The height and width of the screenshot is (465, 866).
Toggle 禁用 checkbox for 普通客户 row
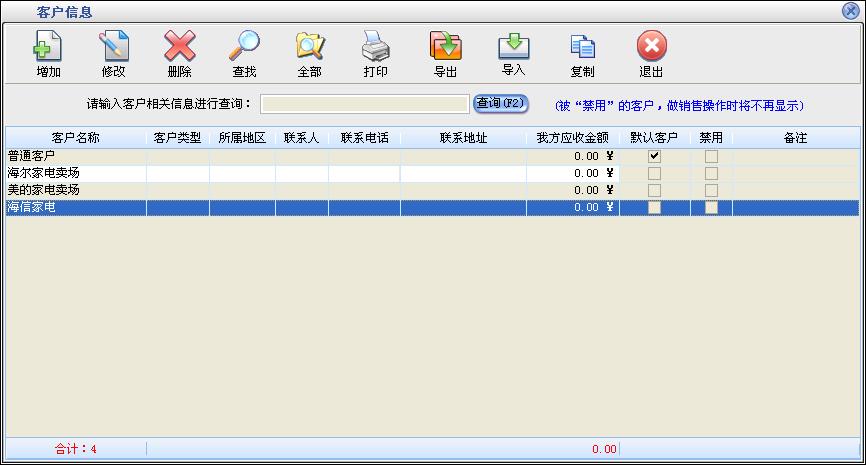click(x=711, y=156)
